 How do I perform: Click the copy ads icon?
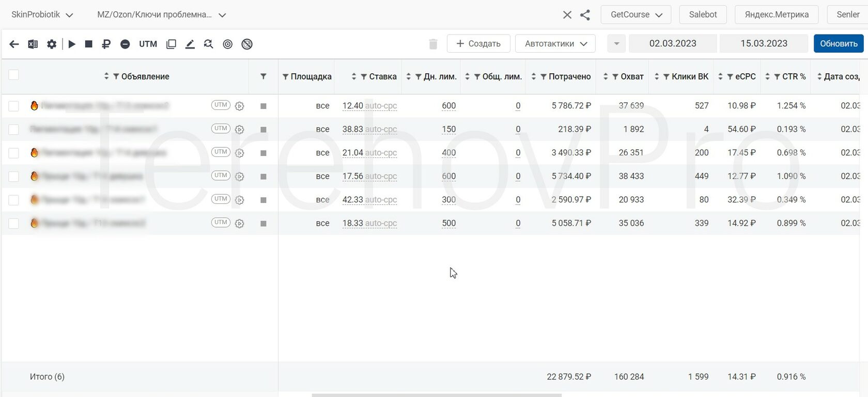coord(171,44)
